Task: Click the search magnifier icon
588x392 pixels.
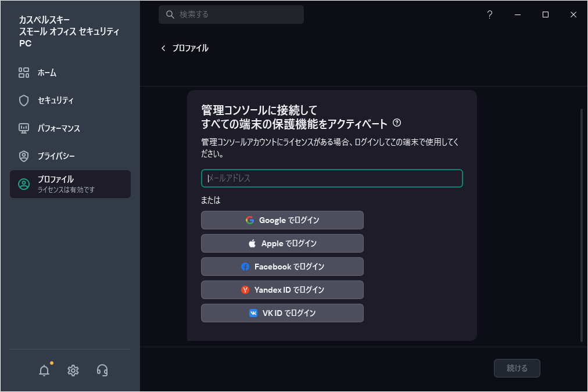Action: [169, 14]
